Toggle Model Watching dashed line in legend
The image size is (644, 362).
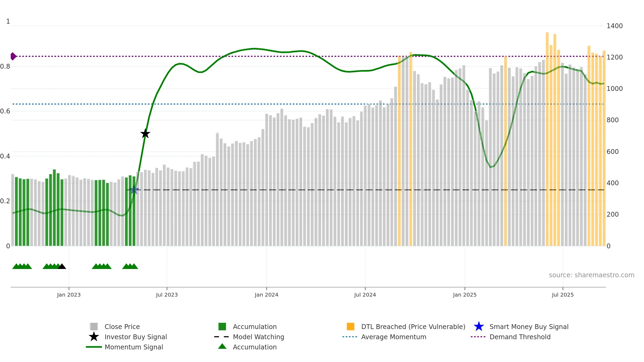(x=258, y=337)
